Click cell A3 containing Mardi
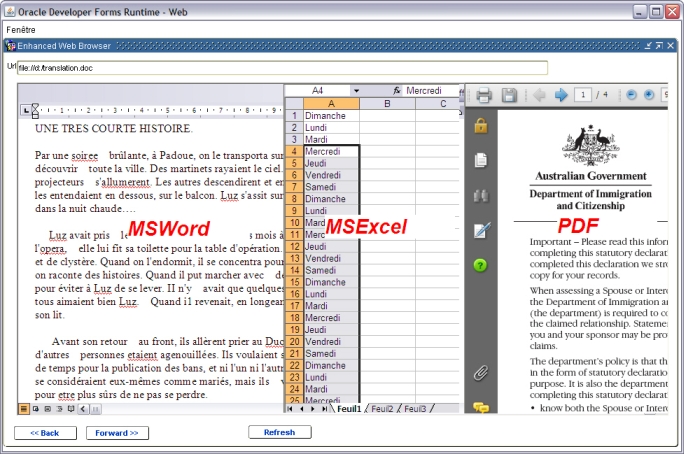Screen dimensions: 684x454 [332, 140]
